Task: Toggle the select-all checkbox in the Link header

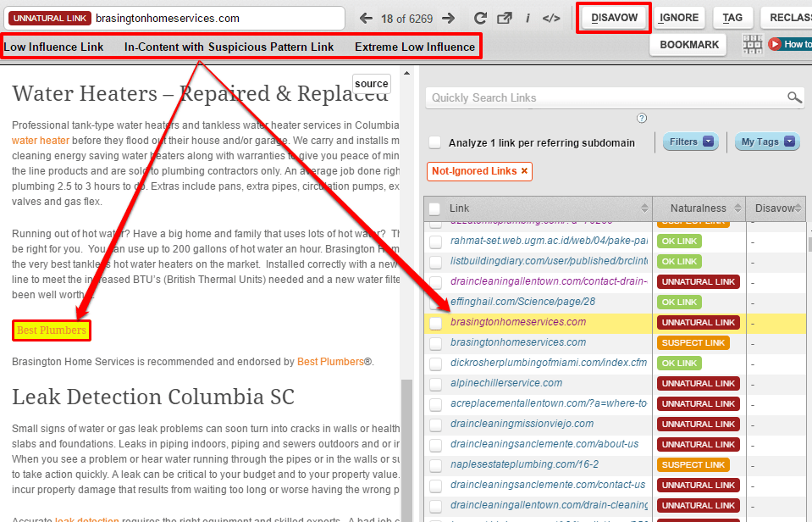Action: [434, 208]
